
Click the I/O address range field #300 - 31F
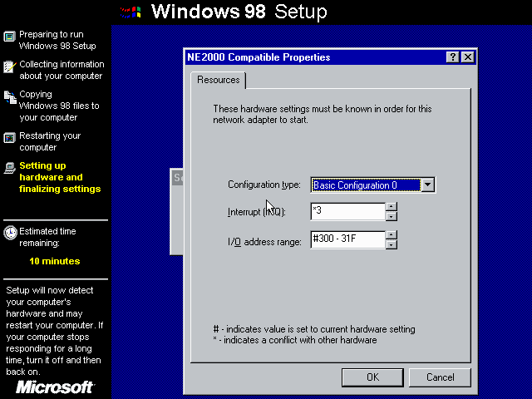pos(348,239)
